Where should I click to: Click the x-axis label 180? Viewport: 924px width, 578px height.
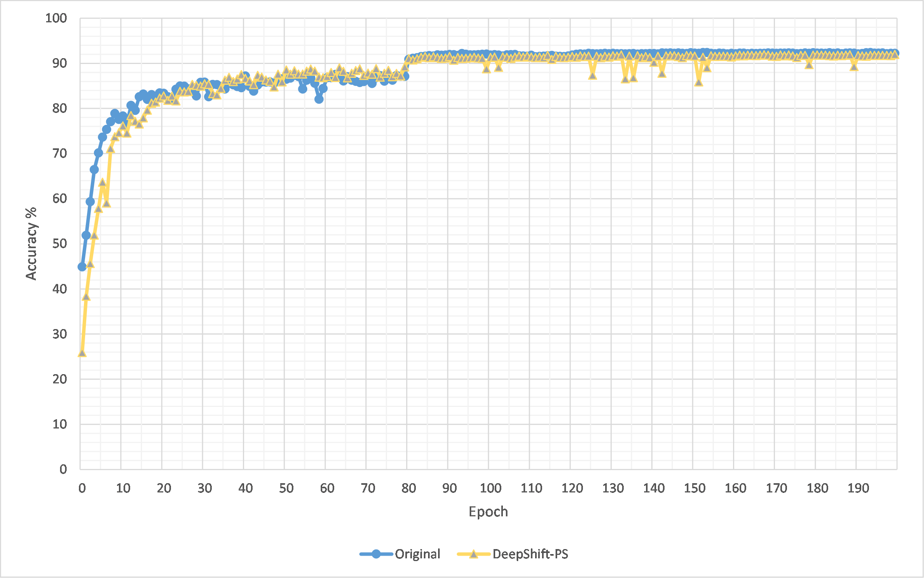pos(817,488)
